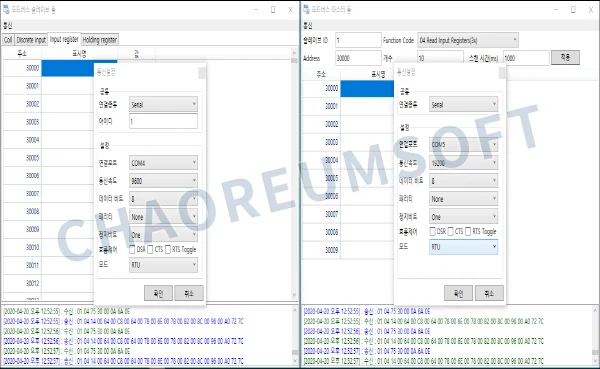Open the 9600 baud rate dropdown
Viewport: 600px width, 369px height.
[x=163, y=181]
